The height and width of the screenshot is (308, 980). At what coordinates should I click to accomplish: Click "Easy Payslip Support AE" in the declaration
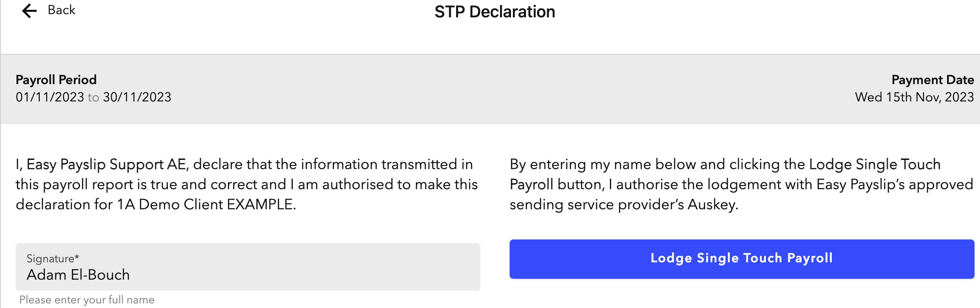[106, 165]
